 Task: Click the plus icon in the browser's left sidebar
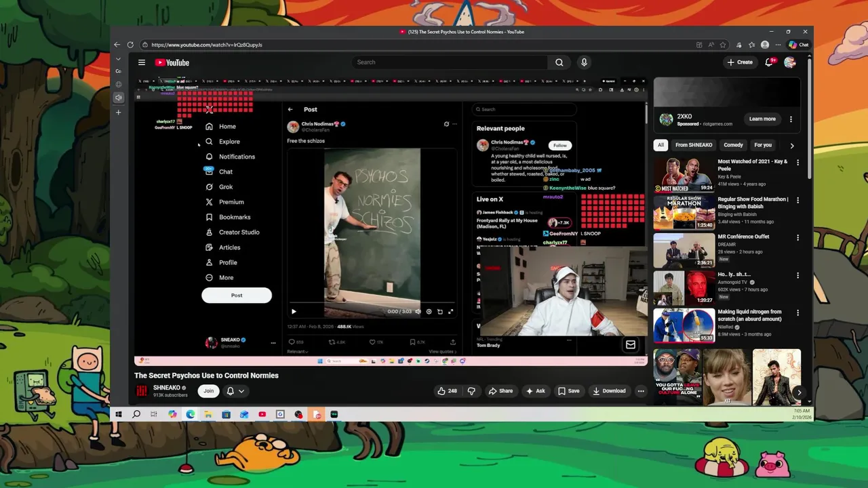(118, 113)
